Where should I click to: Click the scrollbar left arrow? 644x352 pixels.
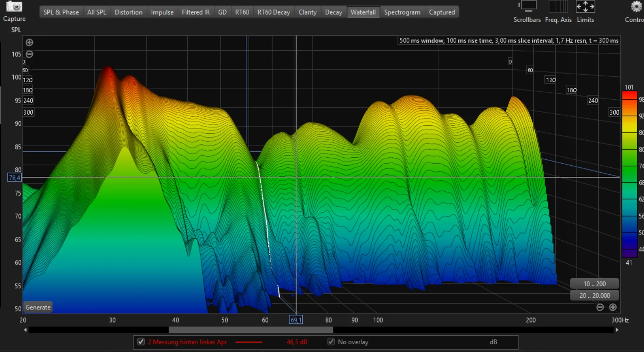[x=25, y=330]
